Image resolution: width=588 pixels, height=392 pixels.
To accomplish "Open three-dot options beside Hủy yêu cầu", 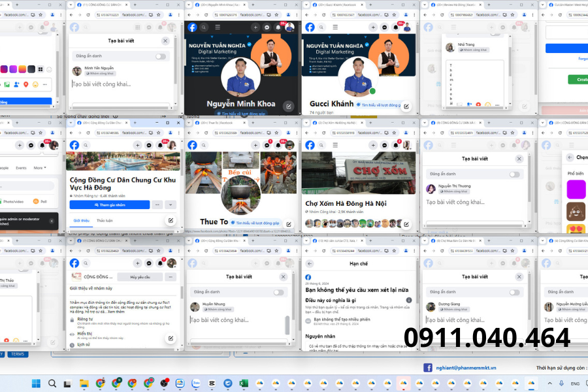I will tap(171, 277).
